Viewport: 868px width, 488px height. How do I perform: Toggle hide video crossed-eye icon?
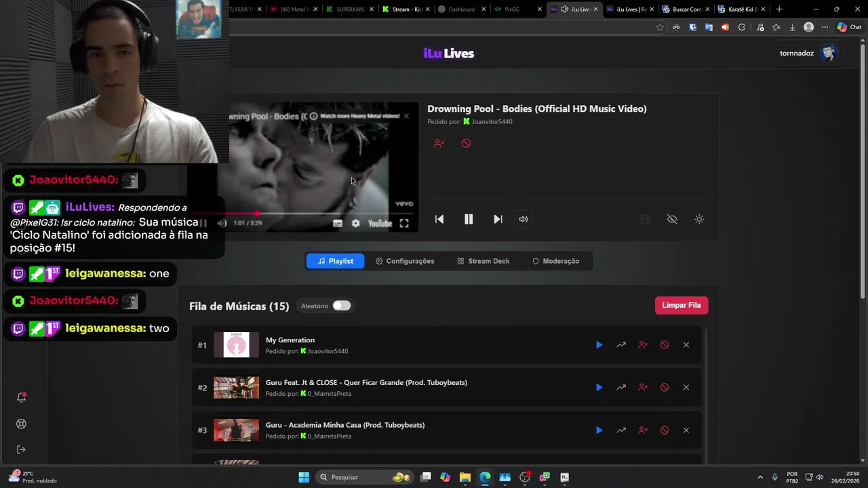click(x=672, y=219)
